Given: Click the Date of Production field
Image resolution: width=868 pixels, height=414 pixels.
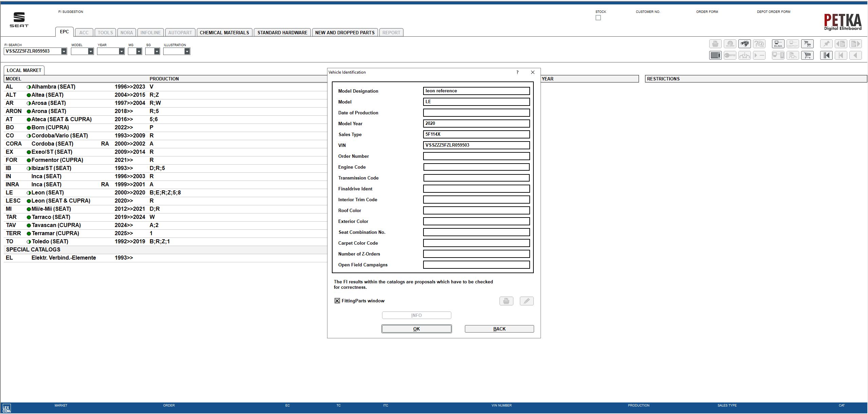Looking at the screenshot, I should [x=476, y=113].
